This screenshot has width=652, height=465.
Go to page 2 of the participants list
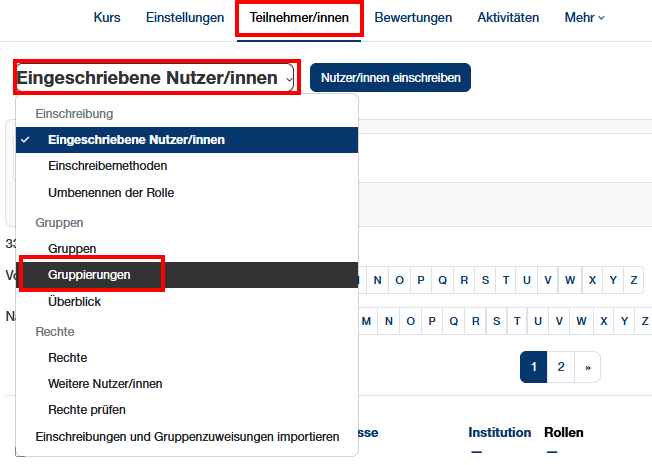(561, 367)
